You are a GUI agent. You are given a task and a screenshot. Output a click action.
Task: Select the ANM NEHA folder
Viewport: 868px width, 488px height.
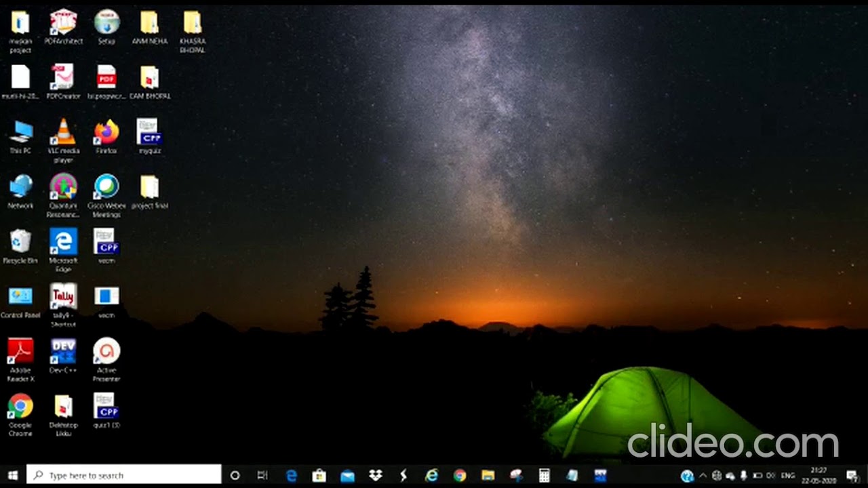point(149,27)
